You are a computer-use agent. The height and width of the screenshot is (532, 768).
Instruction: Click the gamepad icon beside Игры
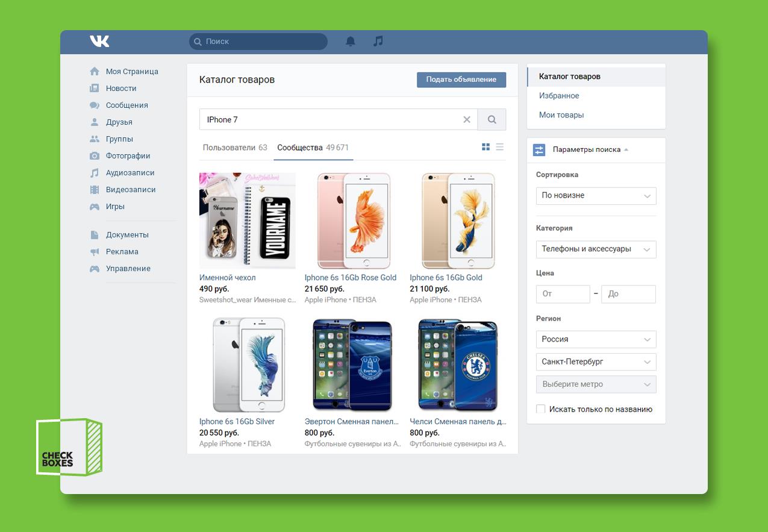click(95, 206)
